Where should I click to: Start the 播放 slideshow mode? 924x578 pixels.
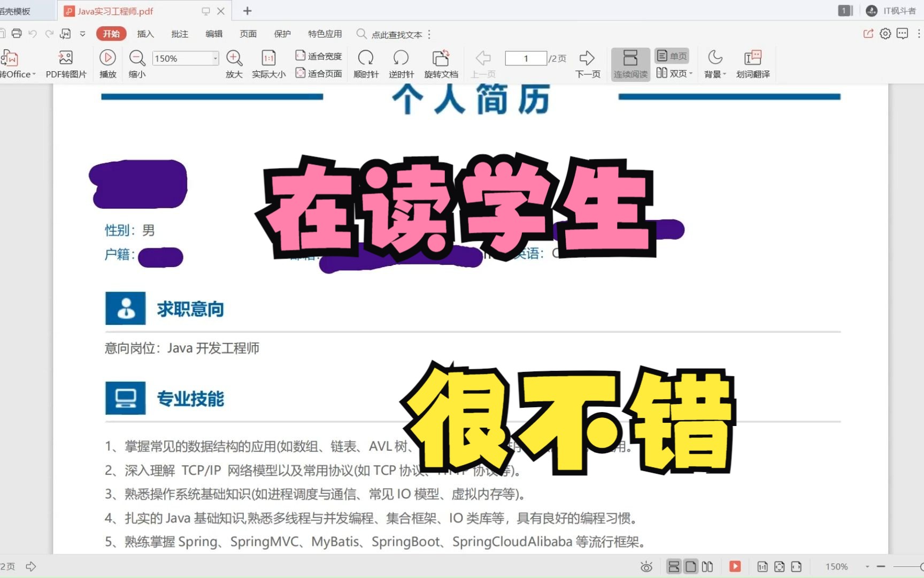pyautogui.click(x=107, y=64)
